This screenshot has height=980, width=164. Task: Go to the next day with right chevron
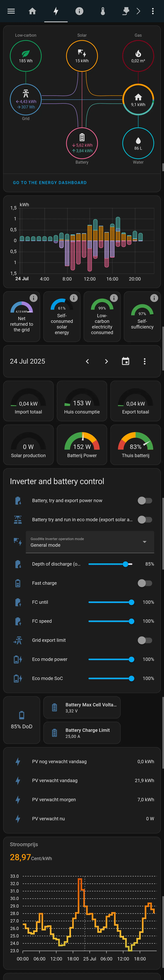click(106, 361)
